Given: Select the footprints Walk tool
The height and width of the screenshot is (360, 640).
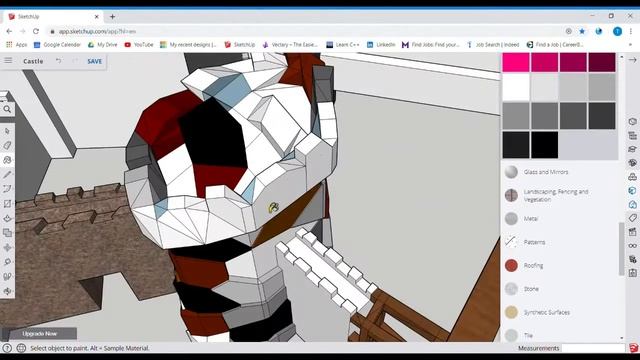Looking at the screenshot, I should point(7,276).
